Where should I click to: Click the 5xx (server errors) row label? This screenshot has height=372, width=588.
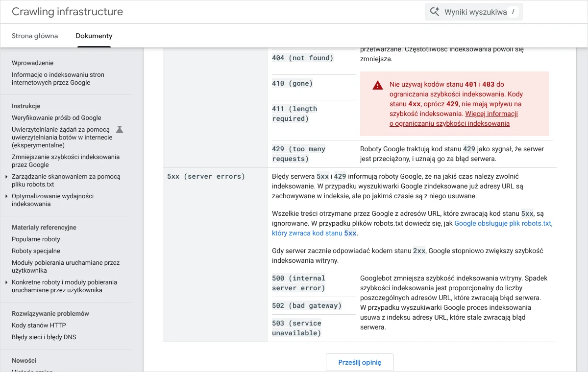point(206,176)
